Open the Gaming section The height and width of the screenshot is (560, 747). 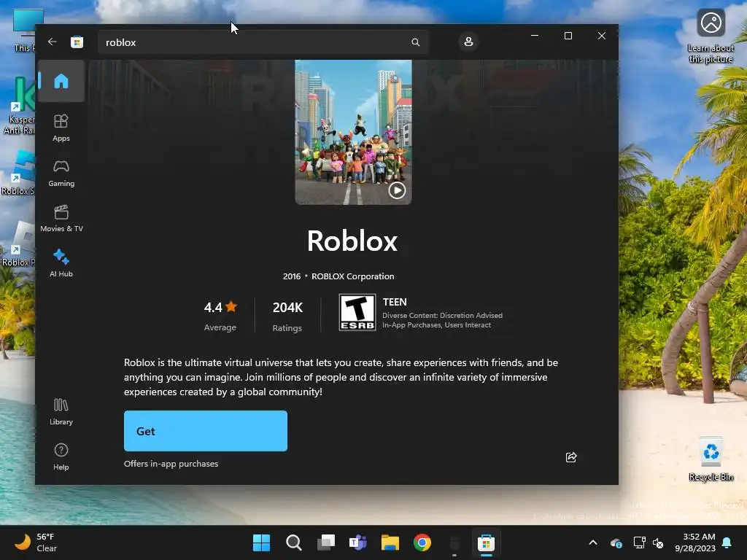61,174
